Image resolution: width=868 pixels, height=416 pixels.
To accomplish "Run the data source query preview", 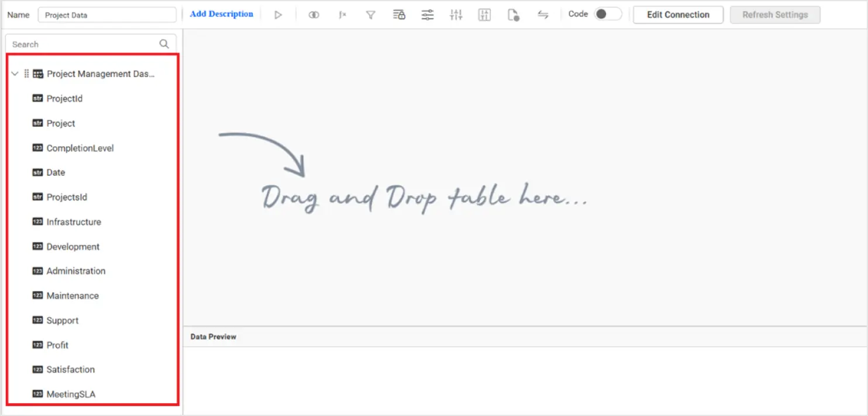I will pos(278,14).
